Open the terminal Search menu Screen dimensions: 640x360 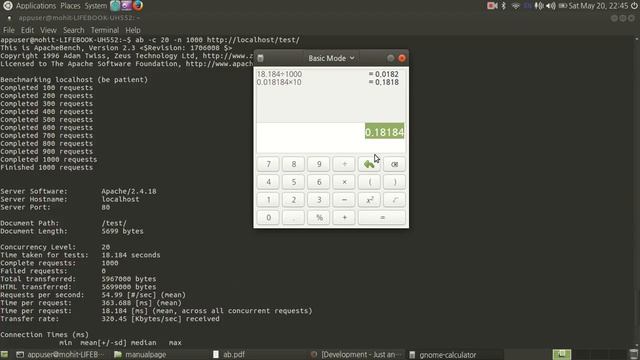(73, 30)
